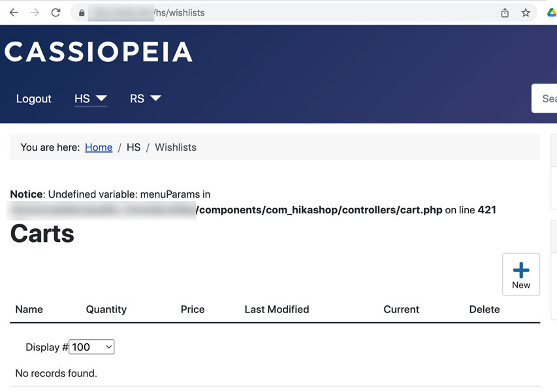This screenshot has height=392, width=557.
Task: View site info via the lock icon
Action: (82, 13)
